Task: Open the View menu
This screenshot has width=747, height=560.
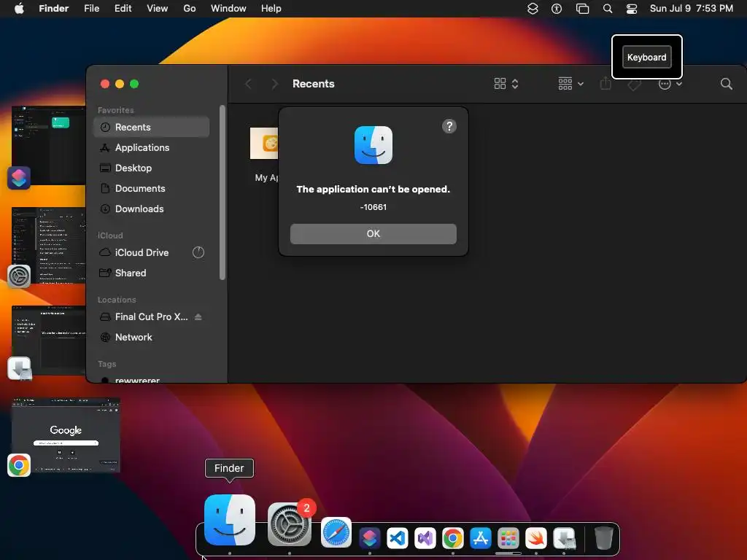Action: click(158, 8)
